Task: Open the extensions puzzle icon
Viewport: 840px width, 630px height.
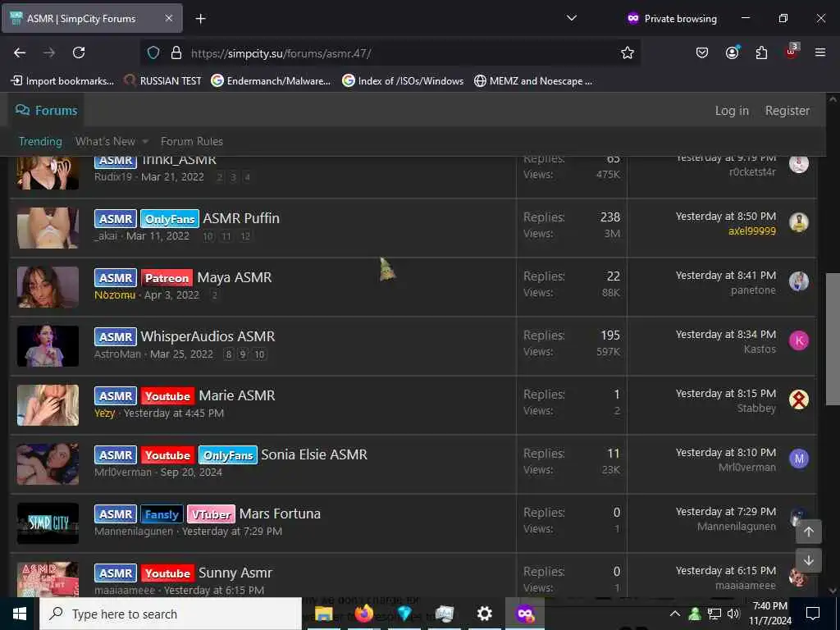Action: tap(761, 52)
